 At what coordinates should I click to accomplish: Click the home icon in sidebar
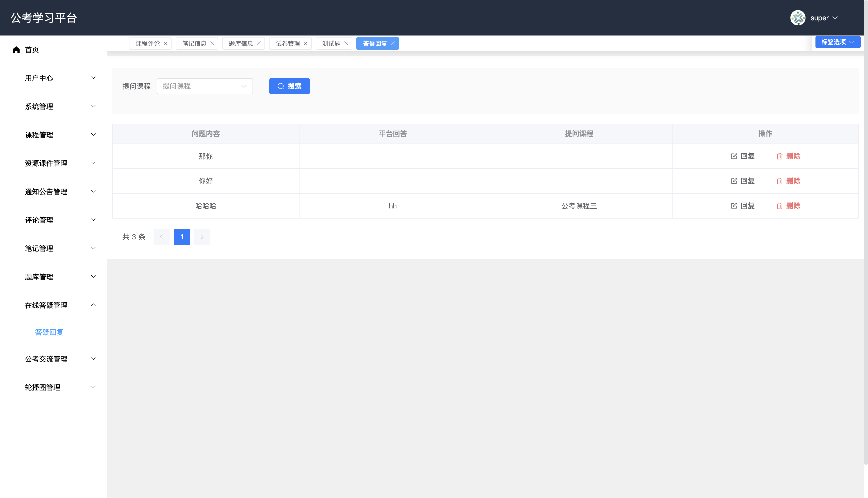coord(16,50)
